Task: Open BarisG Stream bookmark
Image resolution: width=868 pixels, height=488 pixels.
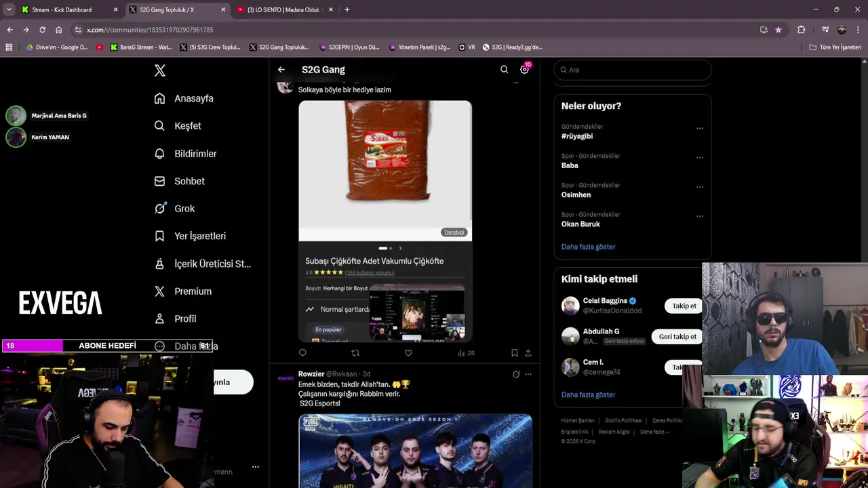Action: 140,47
